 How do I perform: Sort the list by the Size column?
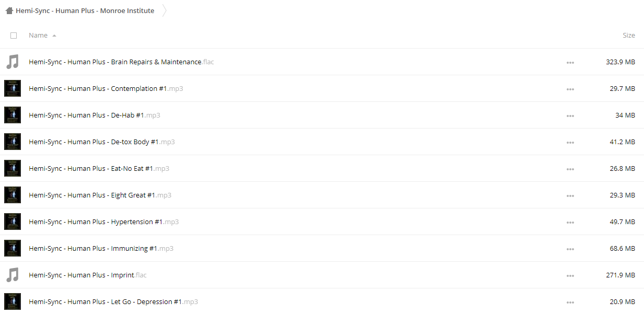click(x=629, y=35)
